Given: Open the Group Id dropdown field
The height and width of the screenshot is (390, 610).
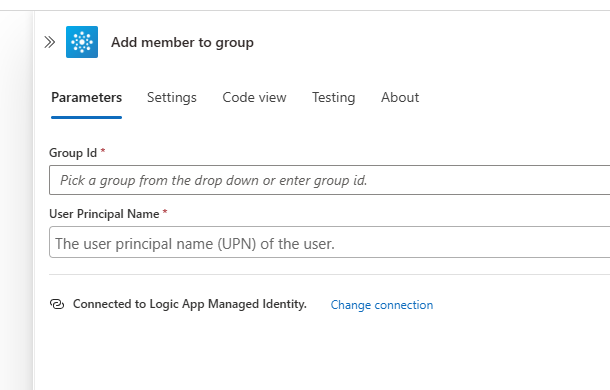Looking at the screenshot, I should [330, 180].
